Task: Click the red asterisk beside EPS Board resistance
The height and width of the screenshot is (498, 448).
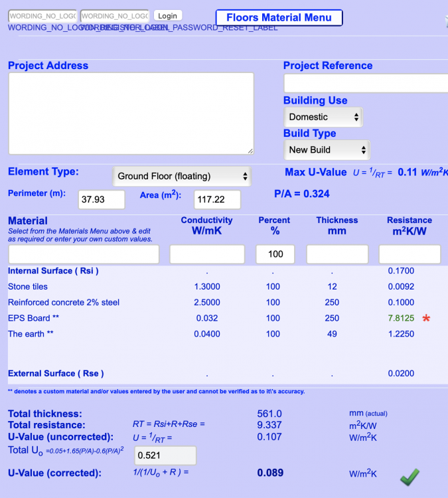Action: [426, 318]
